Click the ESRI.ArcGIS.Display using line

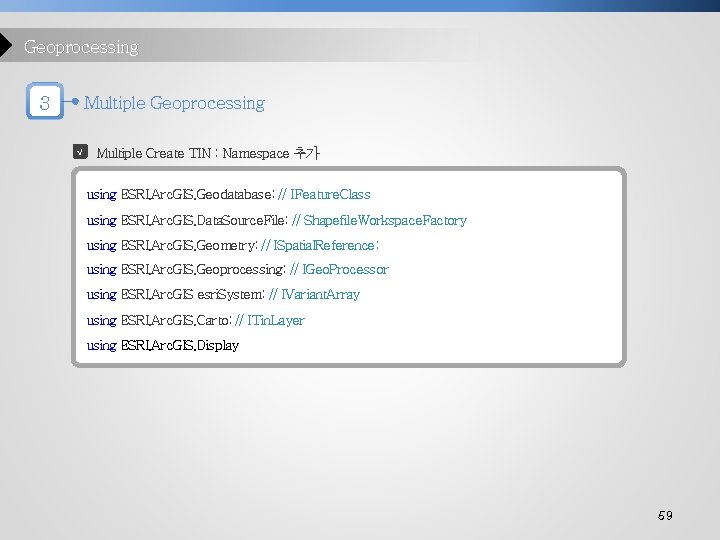(x=163, y=345)
